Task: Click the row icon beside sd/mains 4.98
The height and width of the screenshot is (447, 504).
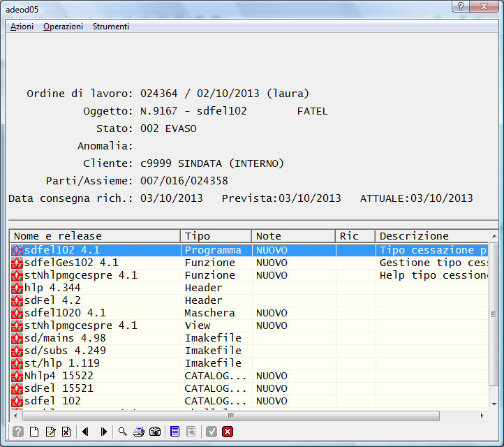Action: click(x=17, y=338)
